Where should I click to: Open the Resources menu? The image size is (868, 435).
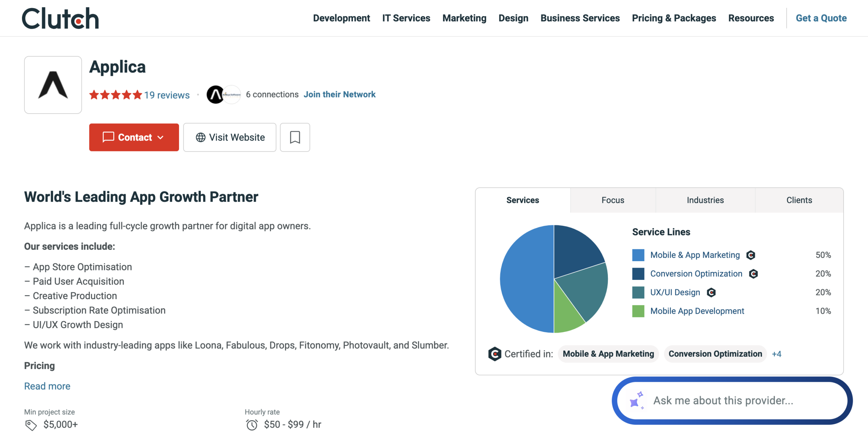point(751,18)
